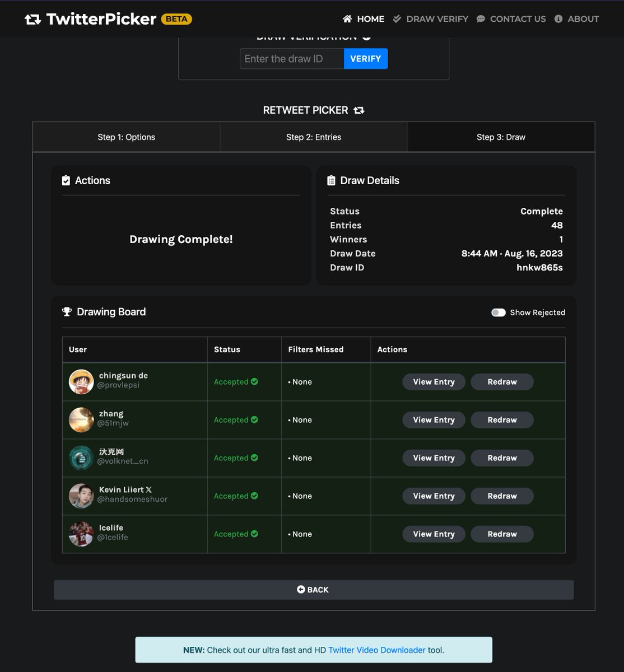624x672 pixels.
Task: Click the green check icon in Icelife row
Action: coord(254,534)
